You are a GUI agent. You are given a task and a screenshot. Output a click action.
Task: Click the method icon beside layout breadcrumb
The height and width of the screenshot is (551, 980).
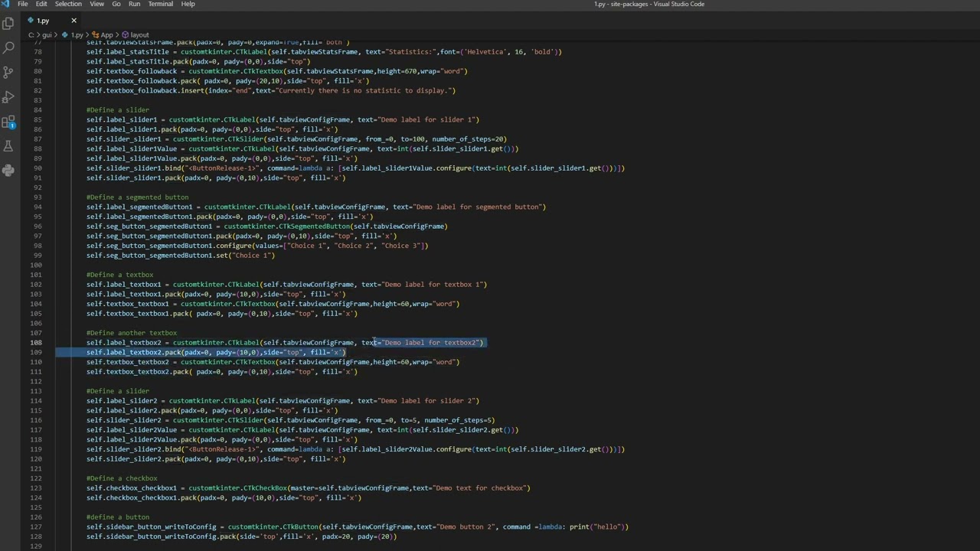point(125,35)
